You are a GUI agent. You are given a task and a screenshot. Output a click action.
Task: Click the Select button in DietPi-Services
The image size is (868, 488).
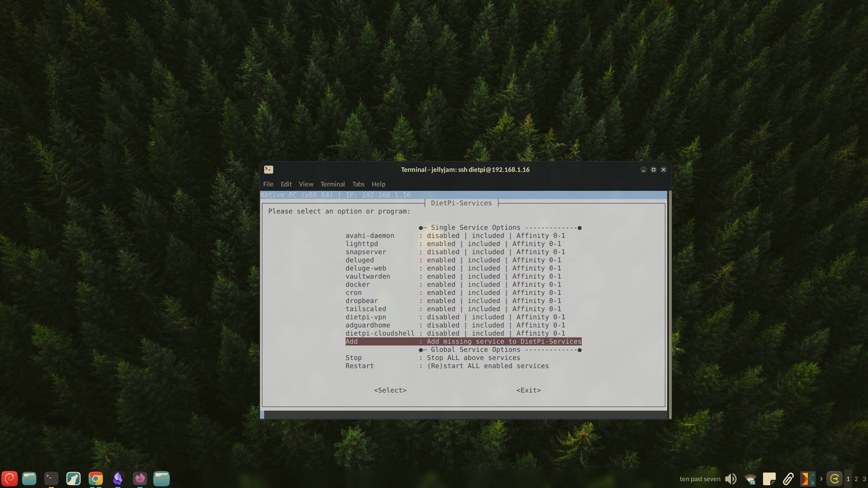click(390, 390)
